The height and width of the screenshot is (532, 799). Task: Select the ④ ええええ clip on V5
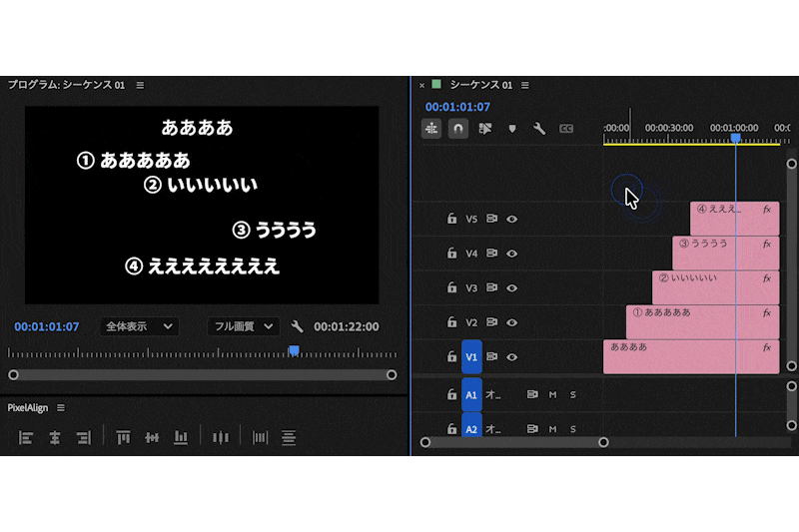[x=735, y=219]
